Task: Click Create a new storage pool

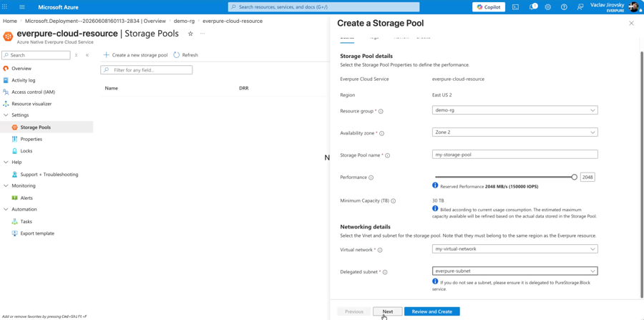Action: (135, 55)
